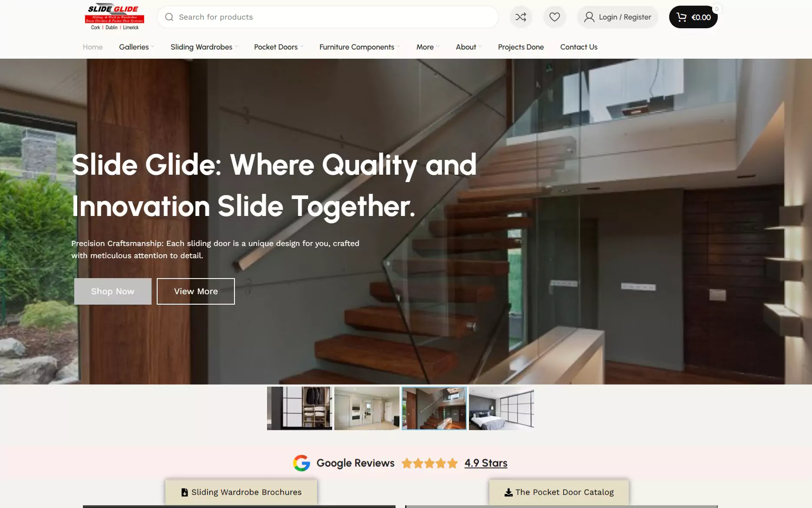The width and height of the screenshot is (812, 508).
Task: Select the bedroom slider thumbnail
Action: point(501,408)
